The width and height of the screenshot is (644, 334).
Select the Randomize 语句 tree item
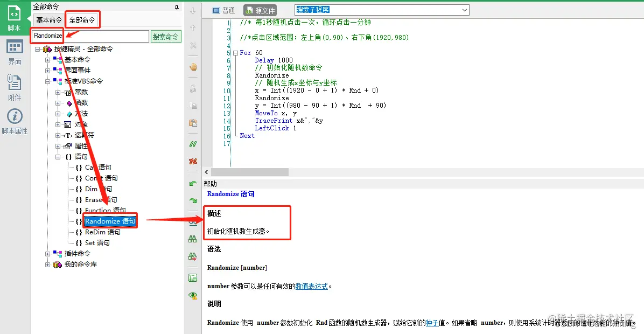(x=110, y=221)
